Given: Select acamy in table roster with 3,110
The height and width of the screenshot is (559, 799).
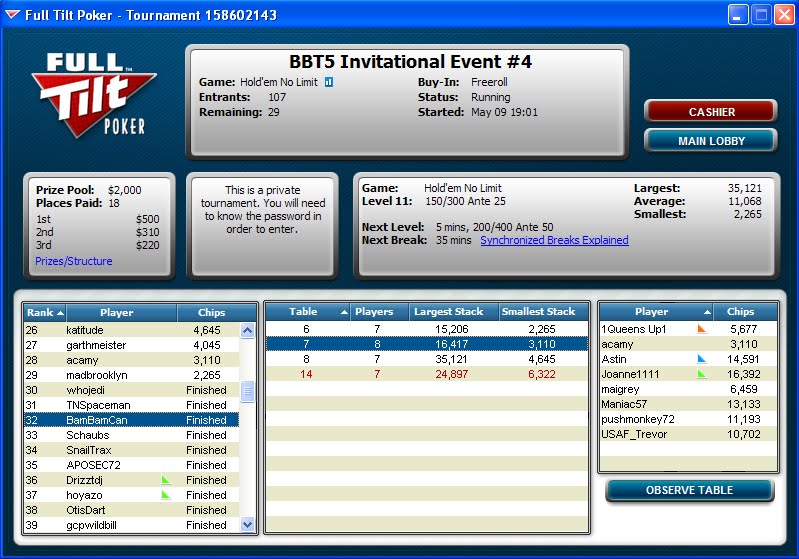Looking at the screenshot, I should click(x=688, y=344).
